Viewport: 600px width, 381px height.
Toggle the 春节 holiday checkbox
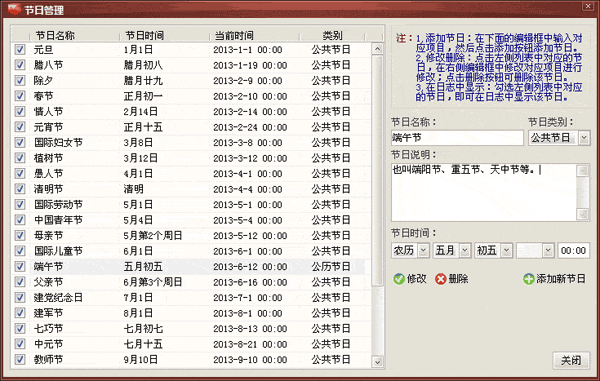(20, 96)
